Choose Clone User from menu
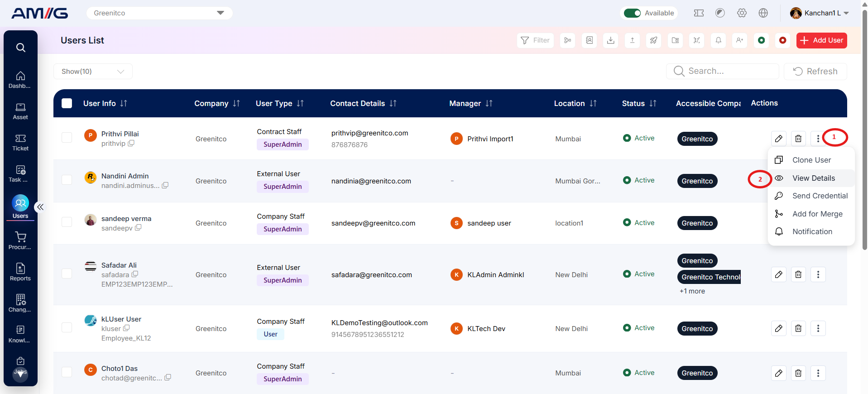The image size is (868, 394). pyautogui.click(x=811, y=160)
